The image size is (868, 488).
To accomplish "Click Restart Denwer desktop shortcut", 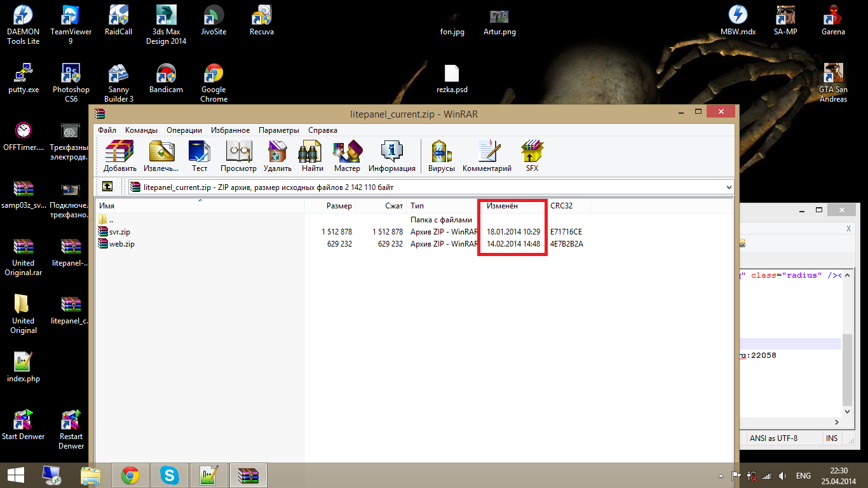I will tap(71, 430).
